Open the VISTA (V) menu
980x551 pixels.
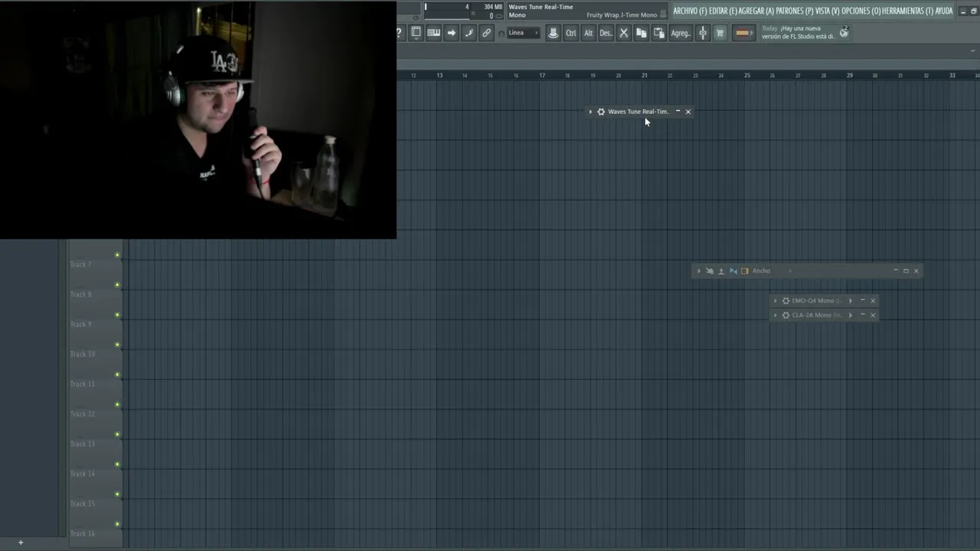(x=827, y=11)
